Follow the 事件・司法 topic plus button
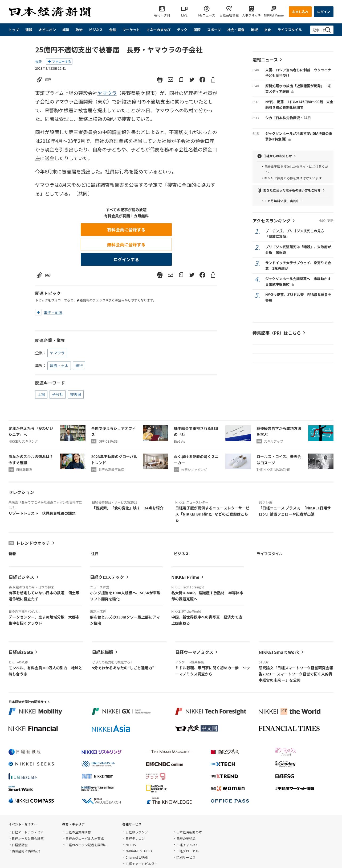The width and height of the screenshot is (342, 868). pyautogui.click(x=38, y=312)
